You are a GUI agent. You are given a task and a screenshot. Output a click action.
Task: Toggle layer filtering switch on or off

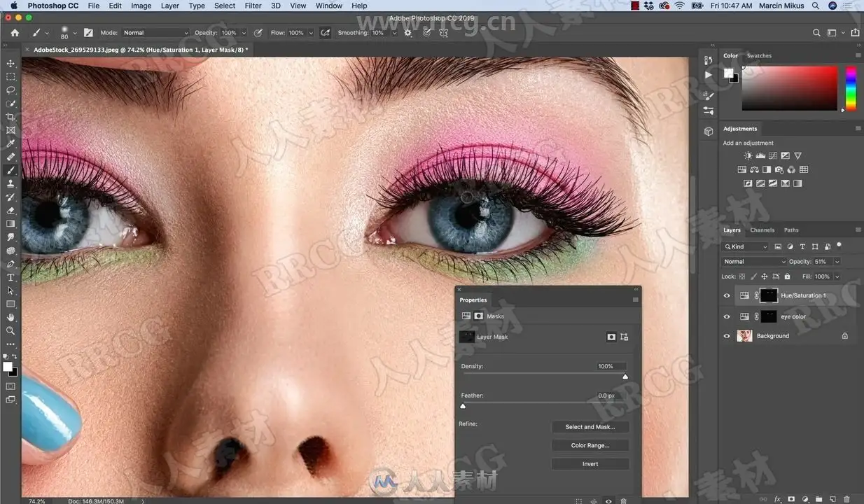coord(839,246)
